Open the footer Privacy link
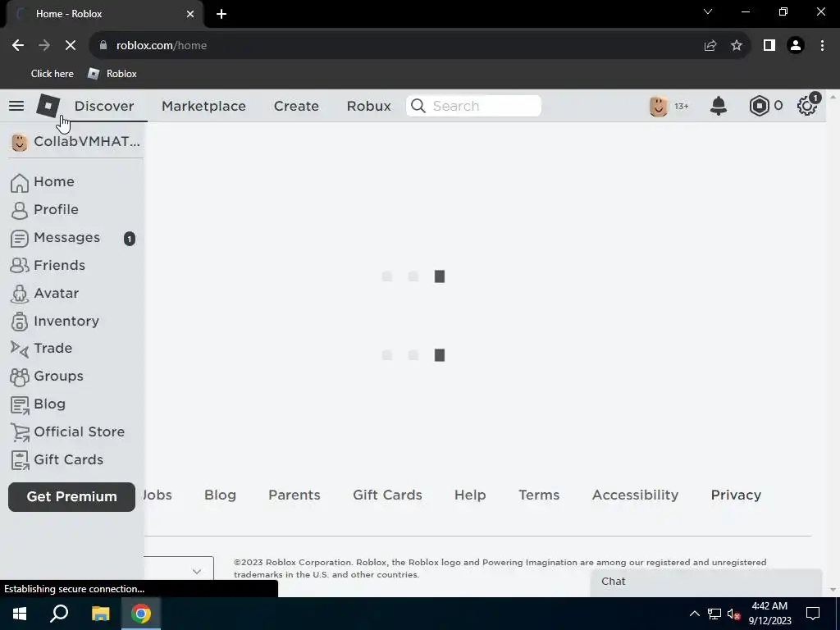This screenshot has height=630, width=840. (x=736, y=495)
